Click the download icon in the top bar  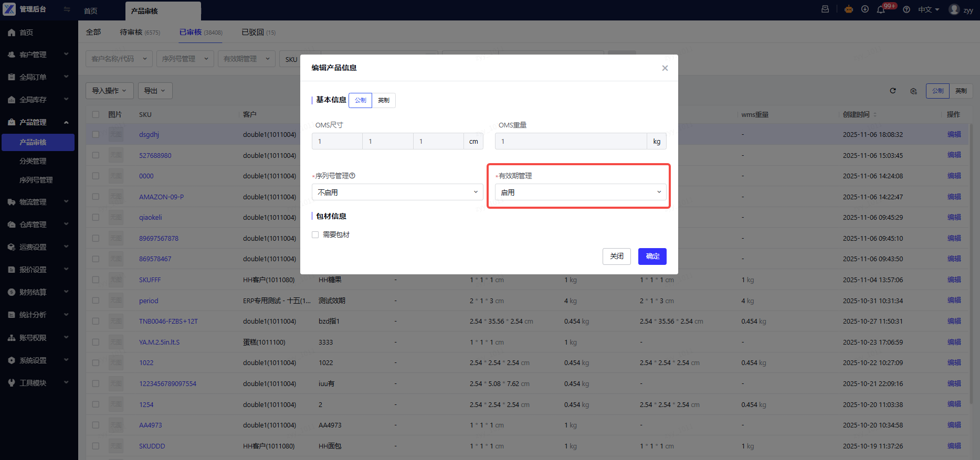point(865,9)
